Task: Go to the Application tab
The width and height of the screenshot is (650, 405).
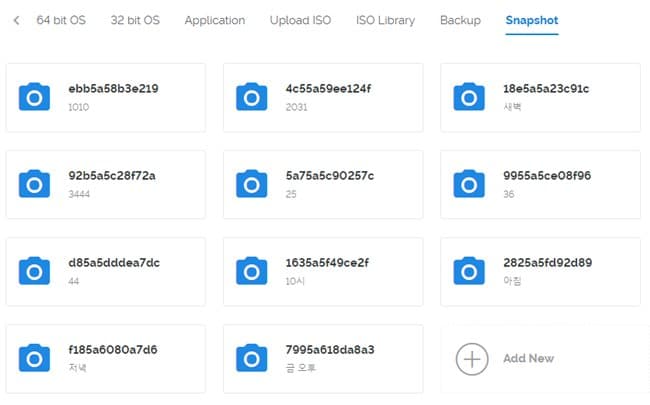Action: (x=214, y=20)
